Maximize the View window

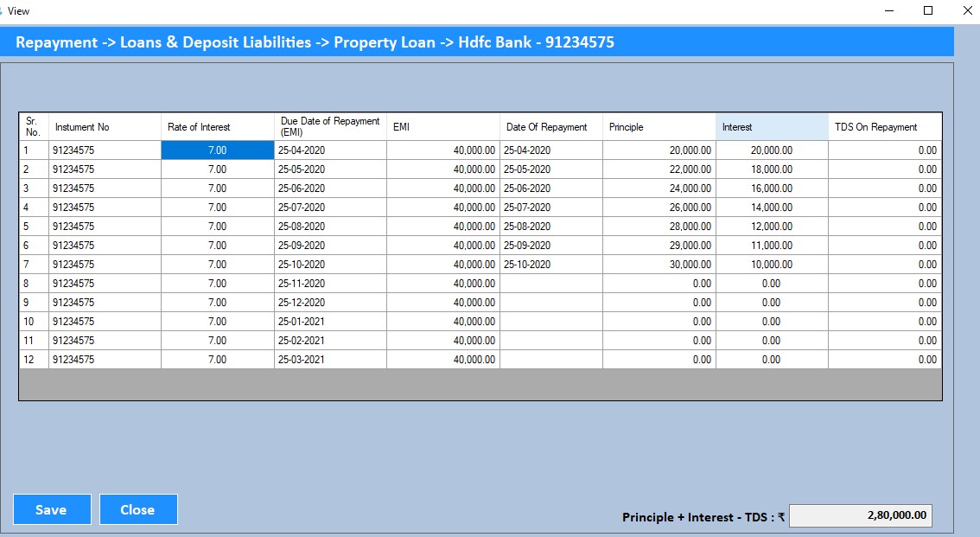928,10
